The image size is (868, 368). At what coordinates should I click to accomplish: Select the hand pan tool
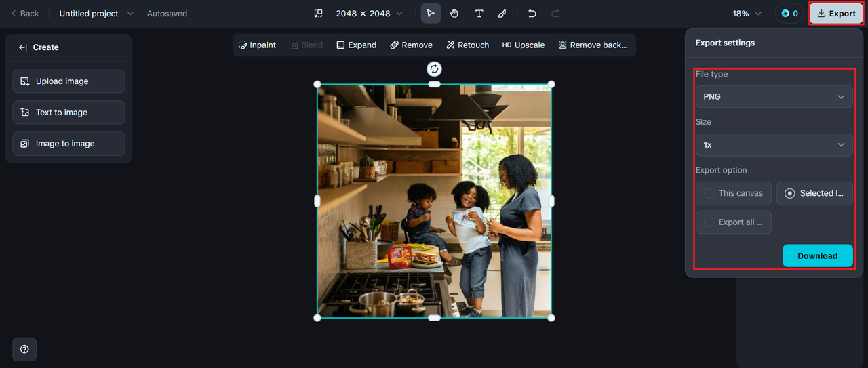pos(454,14)
